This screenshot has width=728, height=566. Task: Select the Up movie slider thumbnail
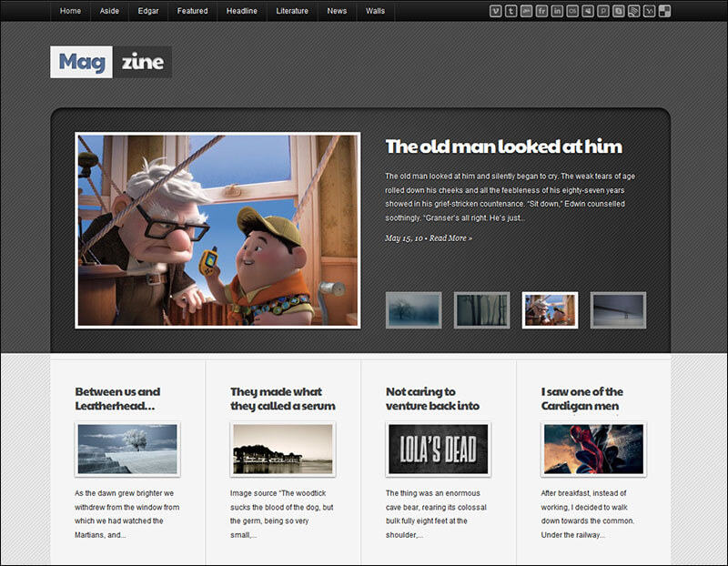(x=551, y=310)
